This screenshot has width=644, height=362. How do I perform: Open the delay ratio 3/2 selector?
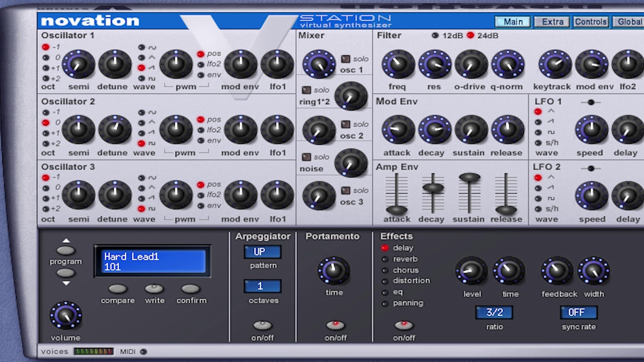point(495,313)
